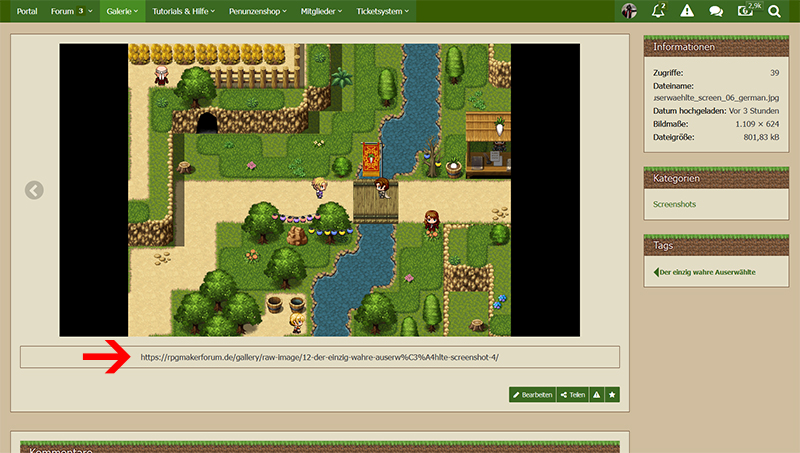Click the Tags box header
Image resolution: width=800 pixels, height=453 pixels.
pos(716,245)
